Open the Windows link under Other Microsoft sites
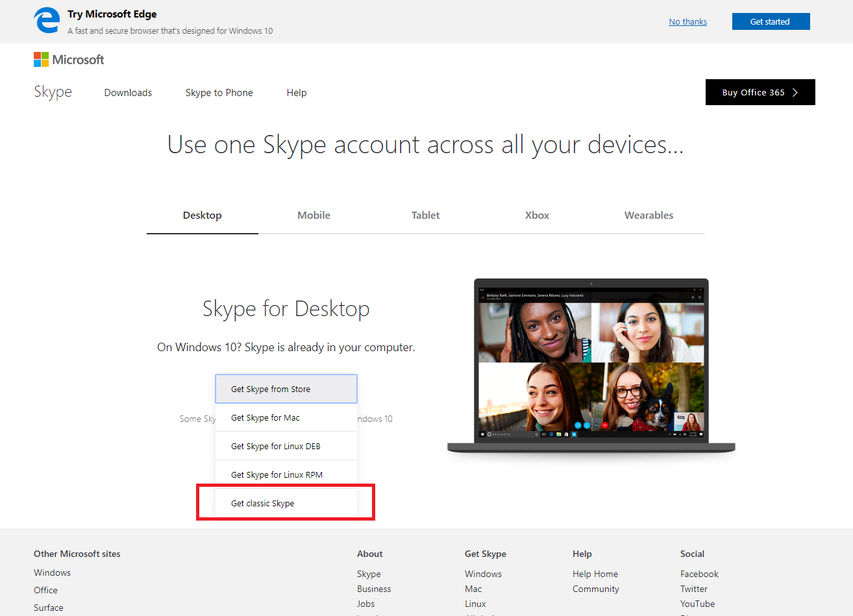The width and height of the screenshot is (853, 616). pyautogui.click(x=53, y=573)
